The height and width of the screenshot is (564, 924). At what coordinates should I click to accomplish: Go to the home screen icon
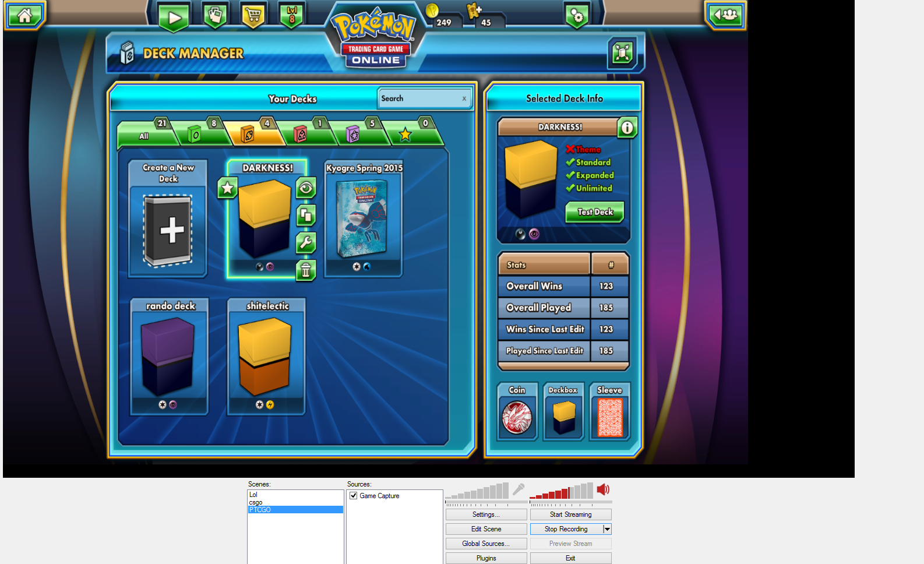pyautogui.click(x=24, y=16)
